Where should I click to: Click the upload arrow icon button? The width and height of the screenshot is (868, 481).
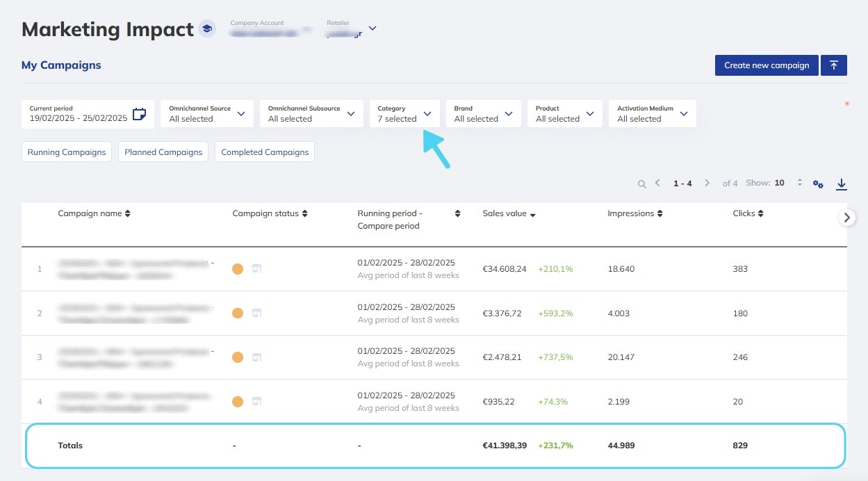(x=833, y=65)
